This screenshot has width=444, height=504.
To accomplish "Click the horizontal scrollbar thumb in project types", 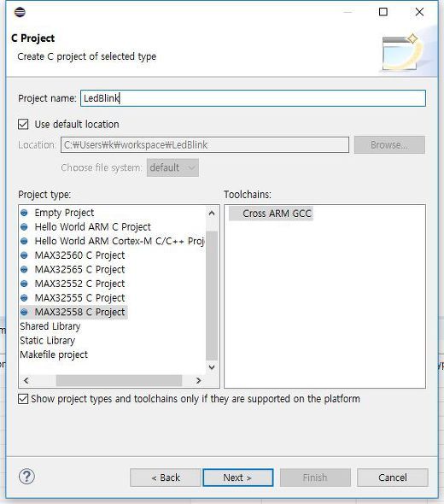I will (x=119, y=381).
